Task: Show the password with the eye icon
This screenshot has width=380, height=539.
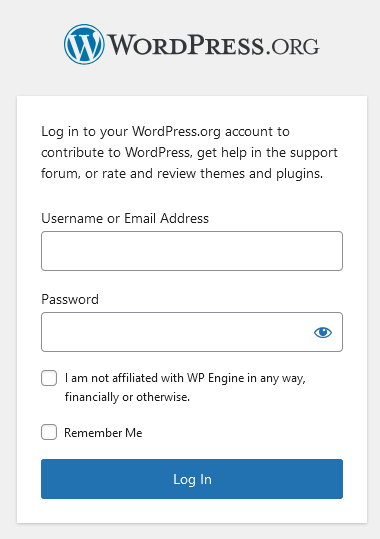Action: click(x=323, y=332)
